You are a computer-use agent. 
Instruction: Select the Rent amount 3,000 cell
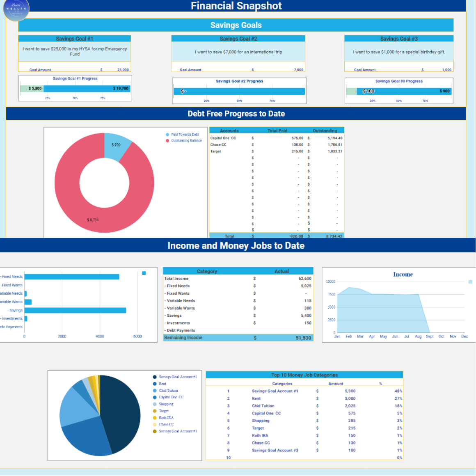point(350,398)
